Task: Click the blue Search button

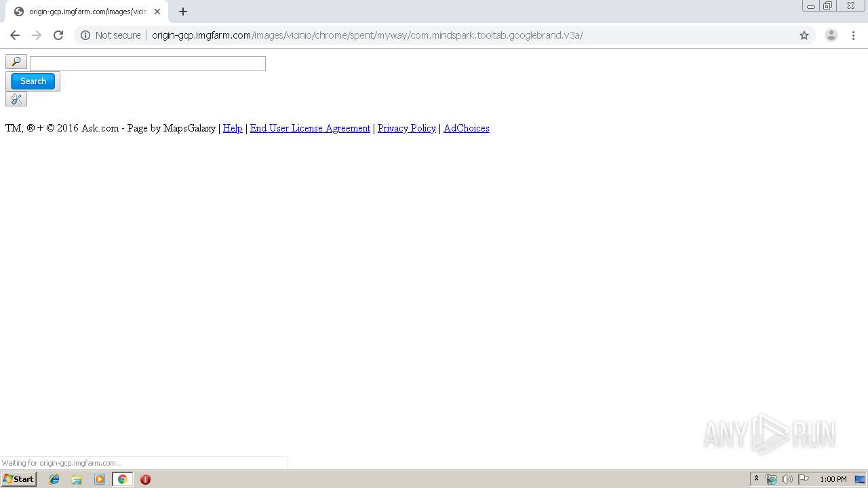Action: click(33, 81)
